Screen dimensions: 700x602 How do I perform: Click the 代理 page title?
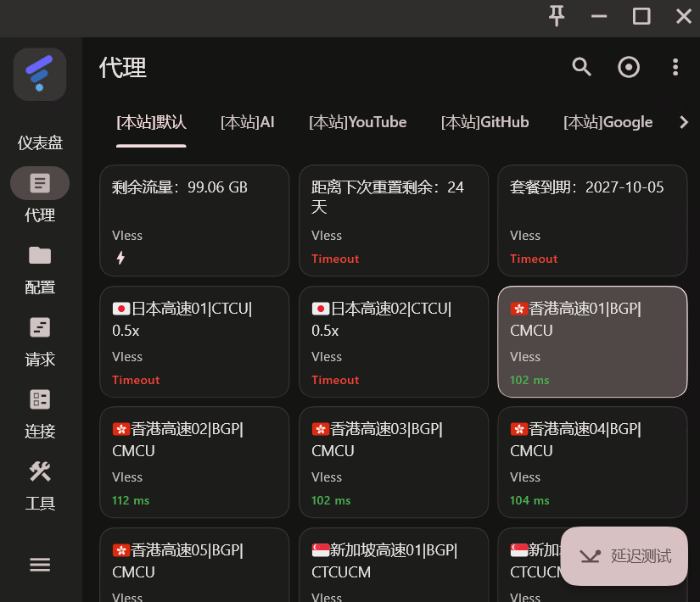(x=123, y=68)
